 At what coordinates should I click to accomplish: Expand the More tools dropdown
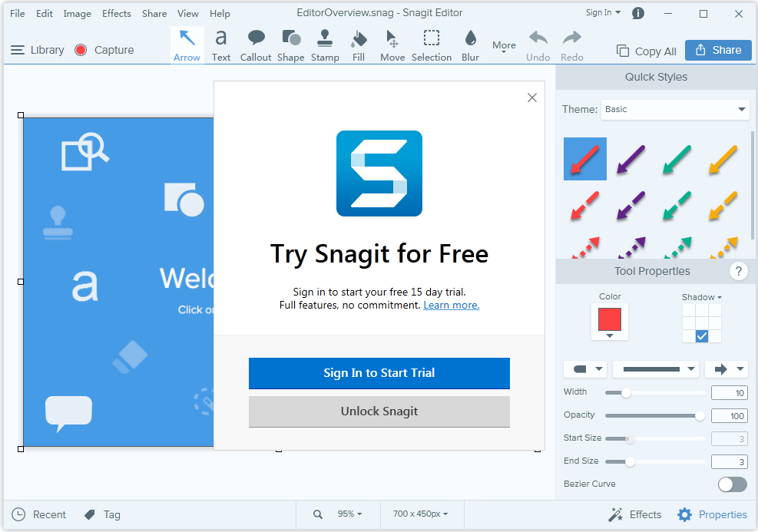[x=504, y=46]
